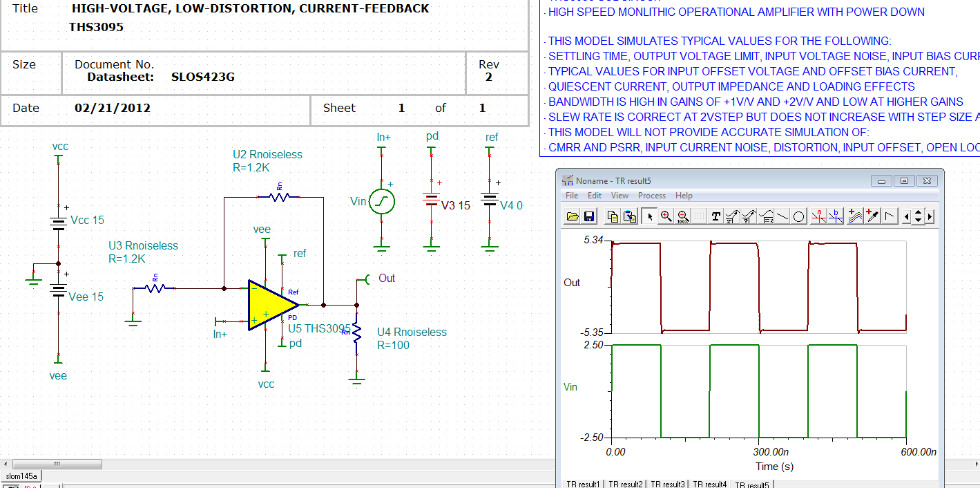Reset zoom to 100% icon
Viewport: 980px width, 488px height.
tap(682, 216)
